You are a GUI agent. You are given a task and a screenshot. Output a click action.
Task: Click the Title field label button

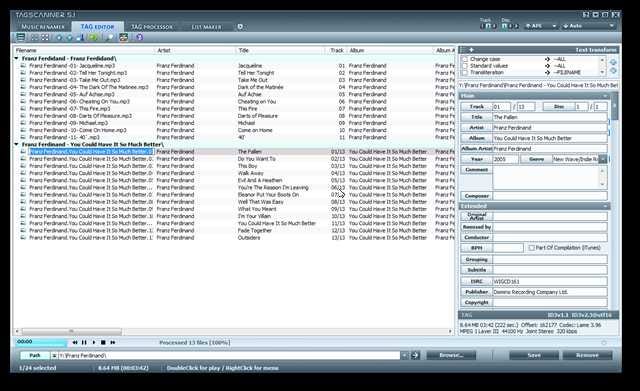(476, 117)
